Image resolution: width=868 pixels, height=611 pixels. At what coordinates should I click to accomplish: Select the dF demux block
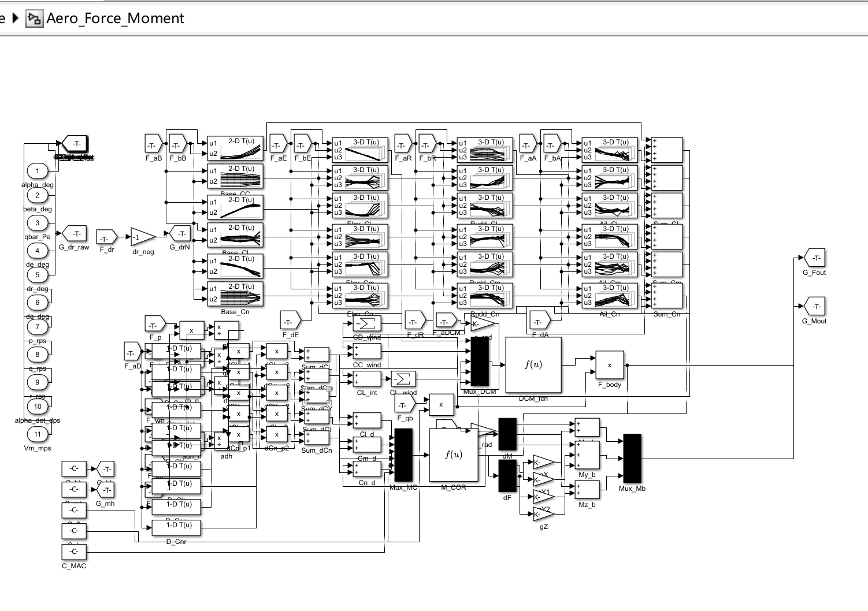point(507,476)
